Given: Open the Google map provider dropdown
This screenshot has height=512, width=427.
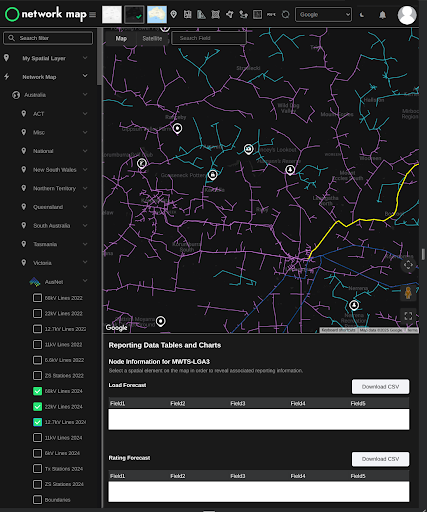Looking at the screenshot, I should click(323, 14).
